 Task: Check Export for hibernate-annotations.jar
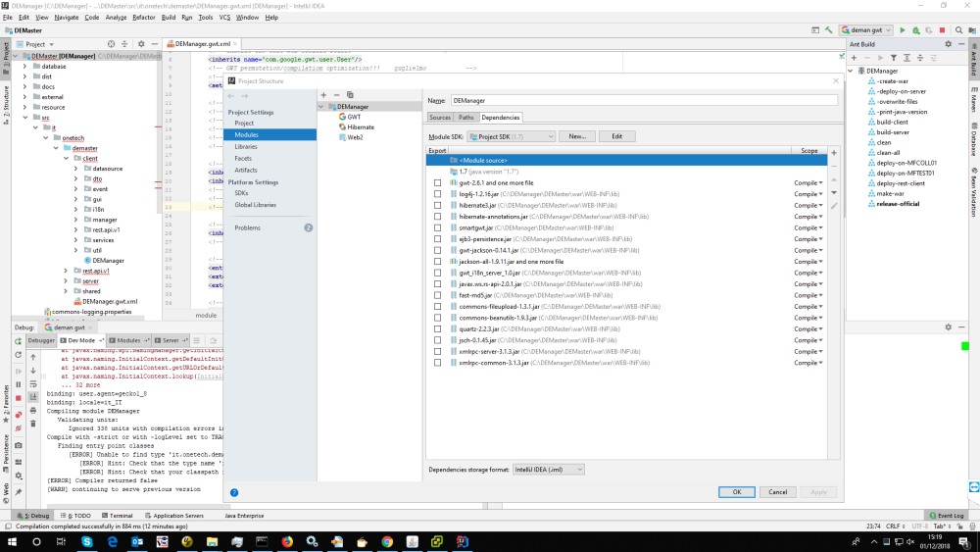pos(437,217)
